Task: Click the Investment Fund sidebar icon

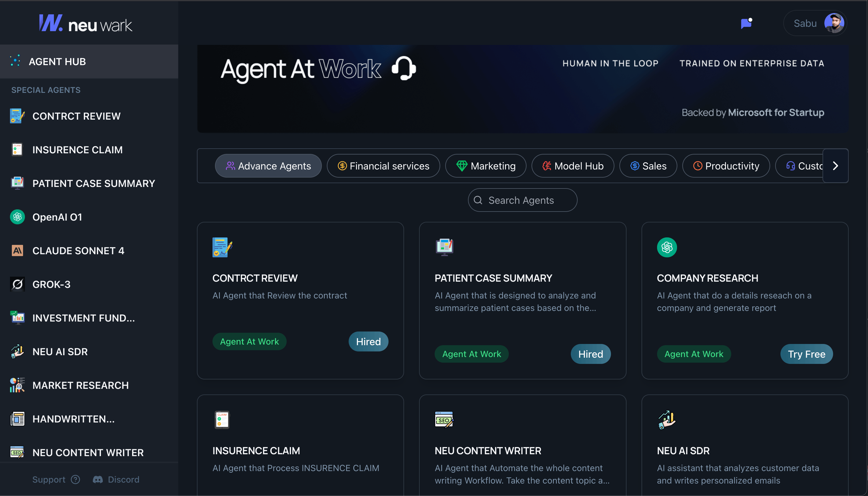Action: (17, 317)
